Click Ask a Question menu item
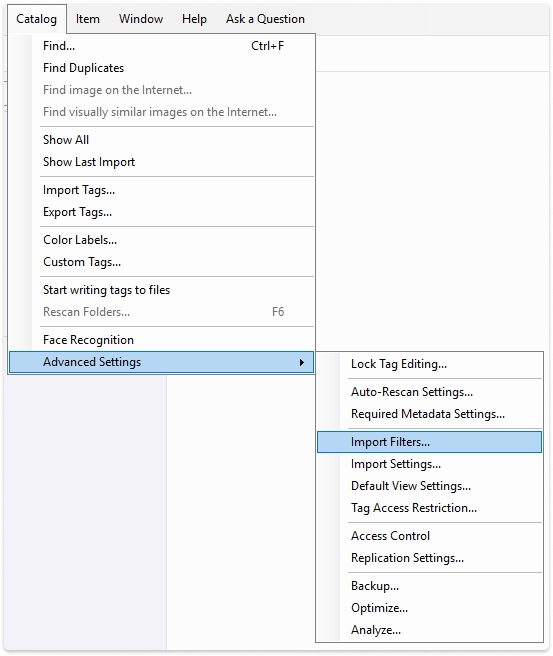Screen dimensions: 553x656 (265, 19)
